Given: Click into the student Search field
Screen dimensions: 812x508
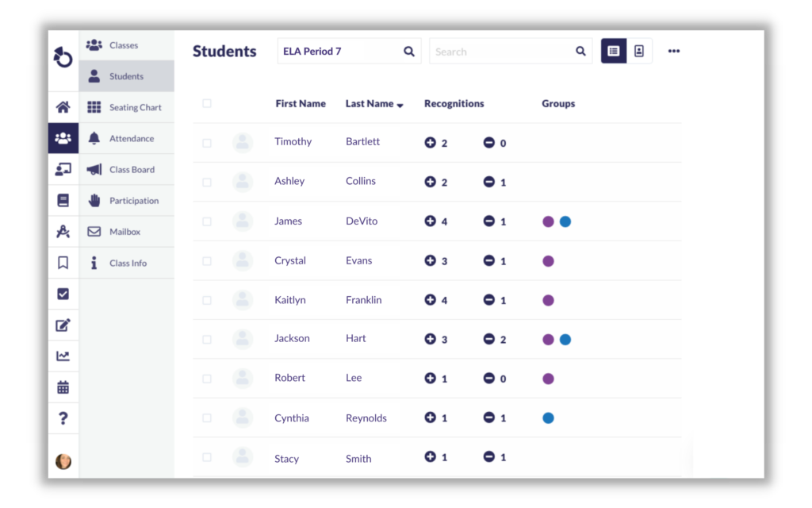Looking at the screenshot, I should click(x=501, y=52).
